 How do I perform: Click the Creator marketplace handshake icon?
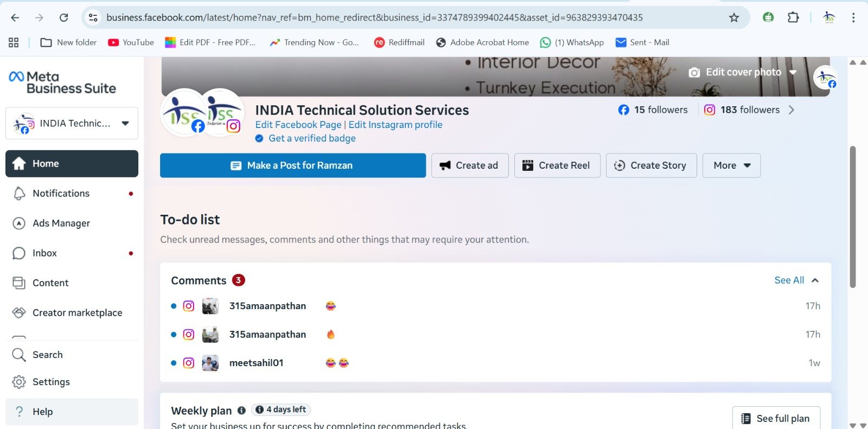19,313
